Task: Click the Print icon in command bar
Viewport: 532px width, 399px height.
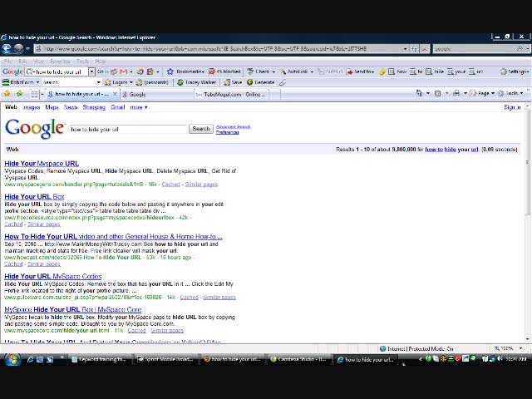Action: [x=456, y=93]
